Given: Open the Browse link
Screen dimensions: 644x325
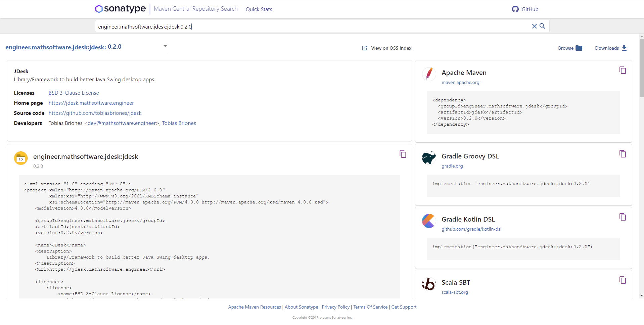Looking at the screenshot, I should [566, 48].
